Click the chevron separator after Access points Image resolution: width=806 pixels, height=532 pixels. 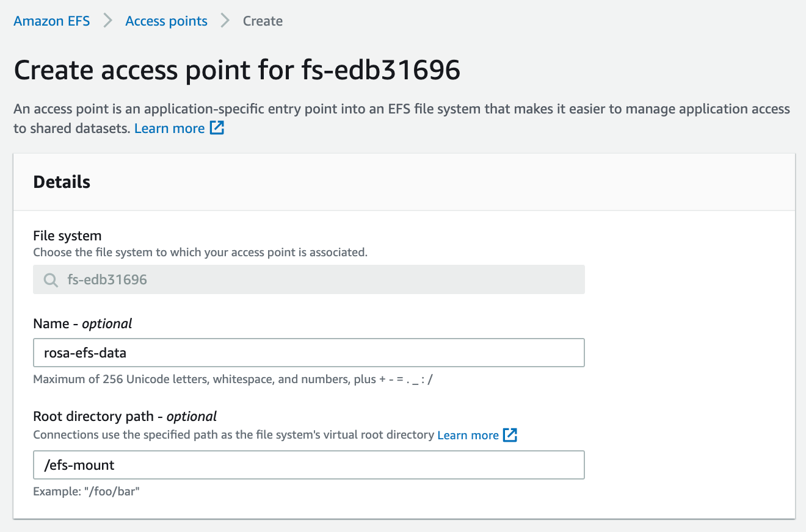point(225,21)
